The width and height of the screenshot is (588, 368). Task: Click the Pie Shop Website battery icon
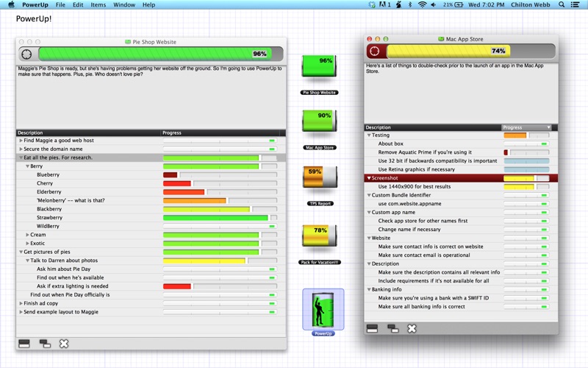(319, 66)
